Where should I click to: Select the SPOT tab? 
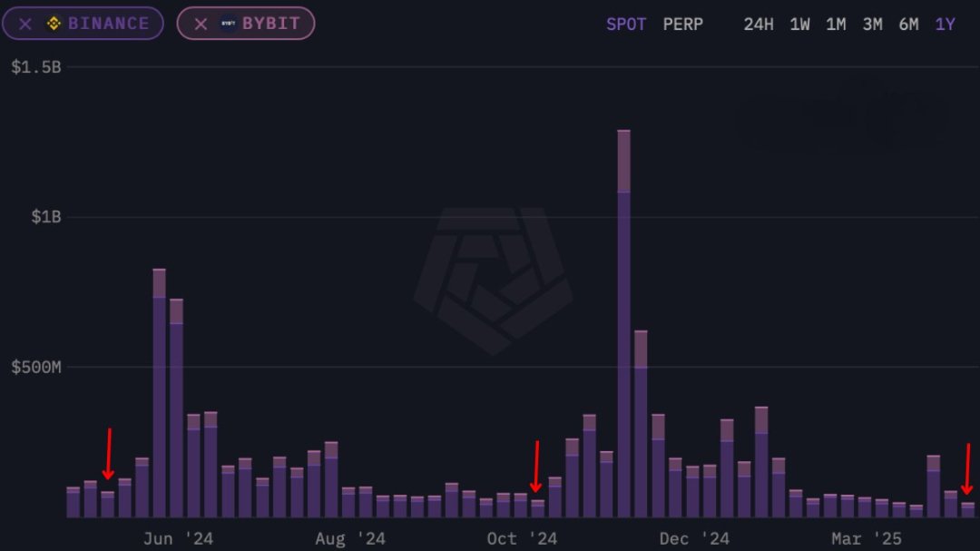point(626,25)
